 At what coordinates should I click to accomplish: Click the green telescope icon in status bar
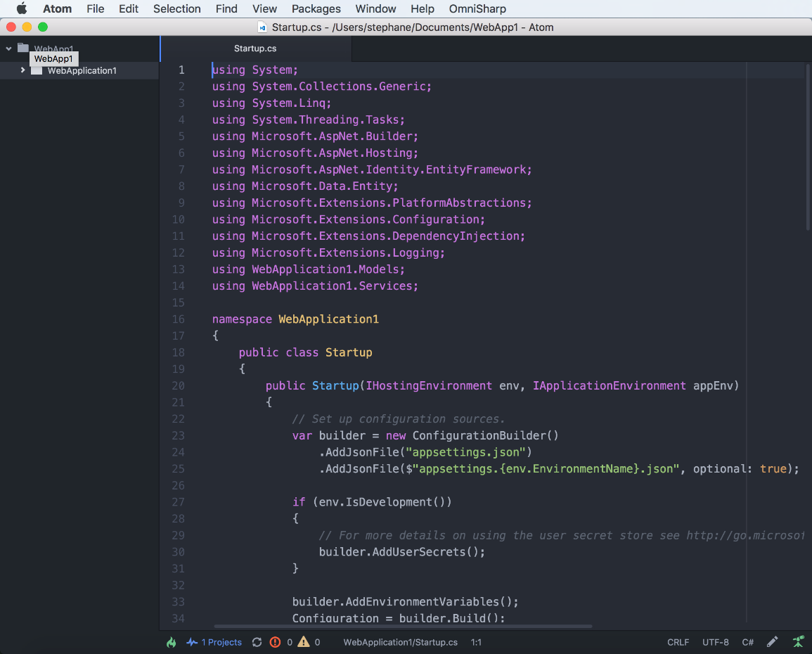point(798,641)
